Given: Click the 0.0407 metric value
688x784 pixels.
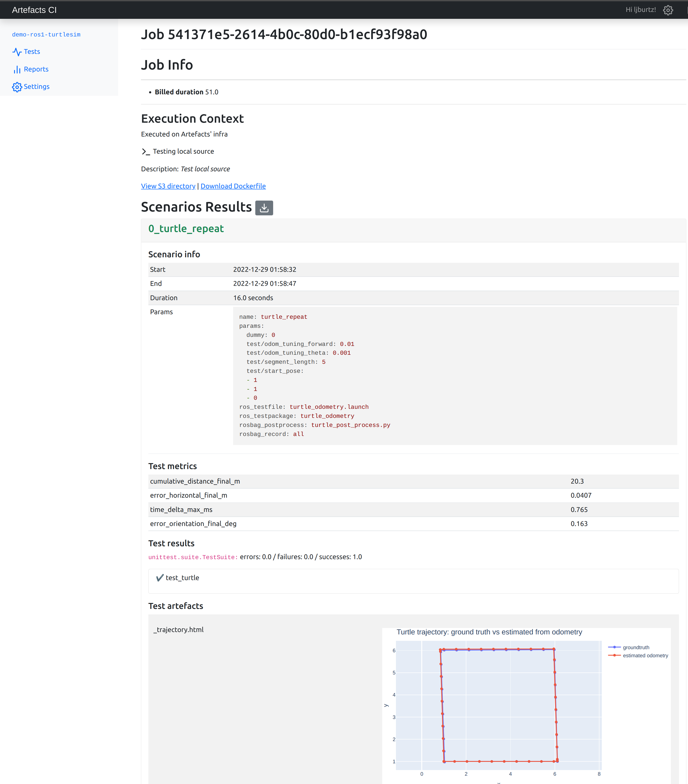Looking at the screenshot, I should point(581,496).
